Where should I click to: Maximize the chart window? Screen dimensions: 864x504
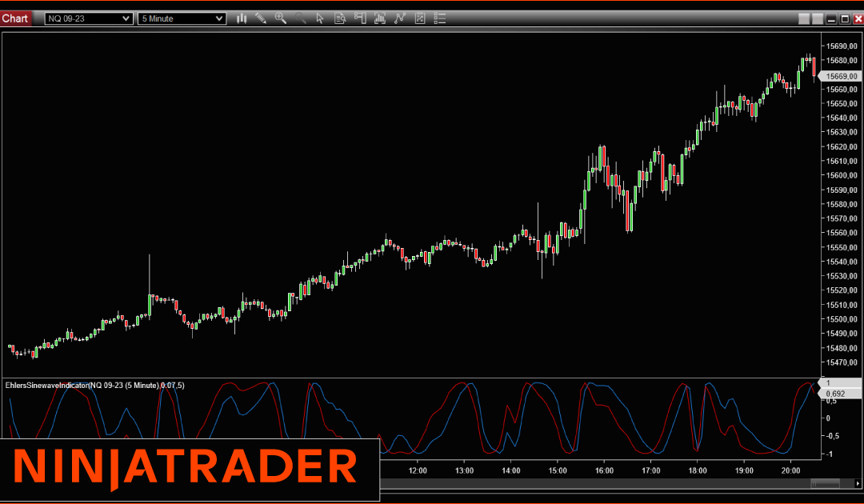[845, 18]
